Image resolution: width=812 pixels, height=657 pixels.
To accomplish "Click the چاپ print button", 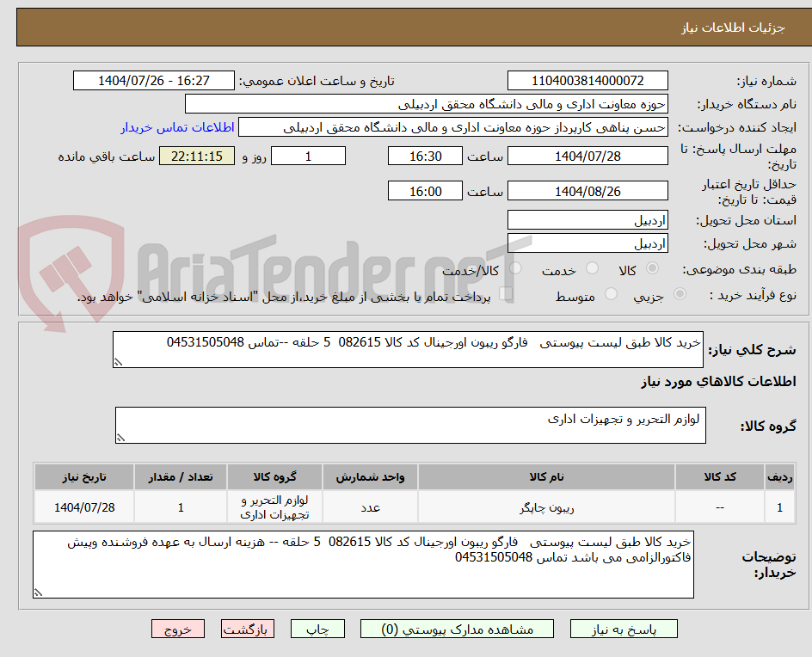I will 317,629.
